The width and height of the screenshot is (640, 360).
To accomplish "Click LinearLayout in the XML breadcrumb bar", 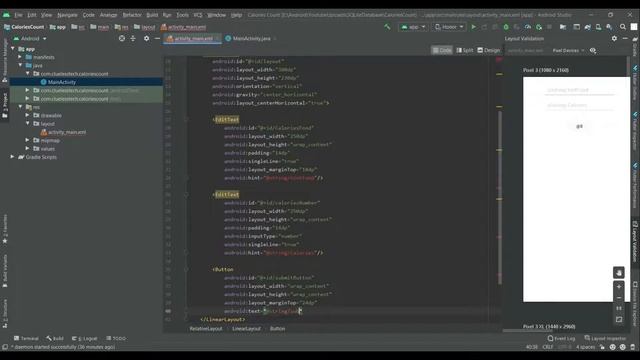I will pos(246,329).
